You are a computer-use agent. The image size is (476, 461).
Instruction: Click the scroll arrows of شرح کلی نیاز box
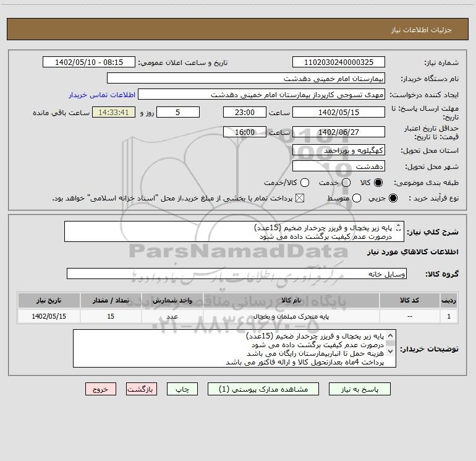(x=399, y=228)
